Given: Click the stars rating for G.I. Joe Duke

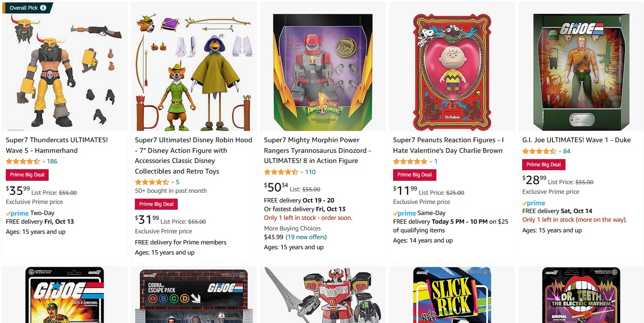Looking at the screenshot, I should 539,151.
